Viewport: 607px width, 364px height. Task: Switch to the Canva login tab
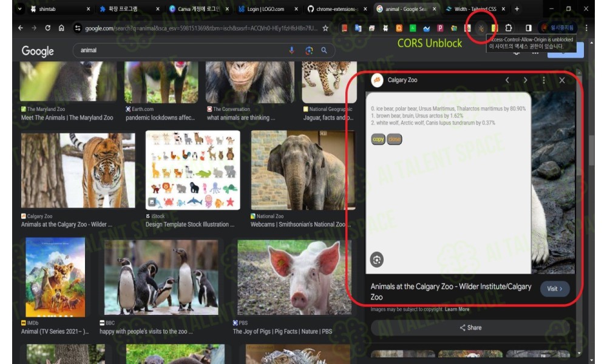(199, 8)
